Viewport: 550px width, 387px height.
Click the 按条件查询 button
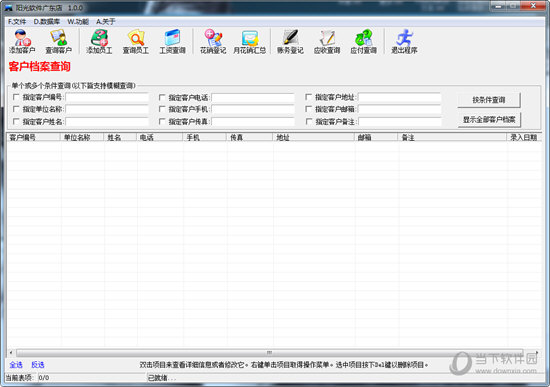489,100
